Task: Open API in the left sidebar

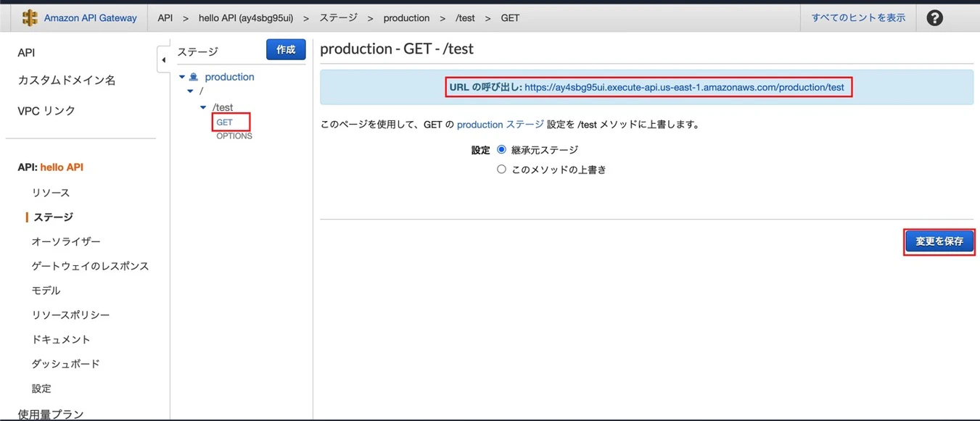Action: 26,53
